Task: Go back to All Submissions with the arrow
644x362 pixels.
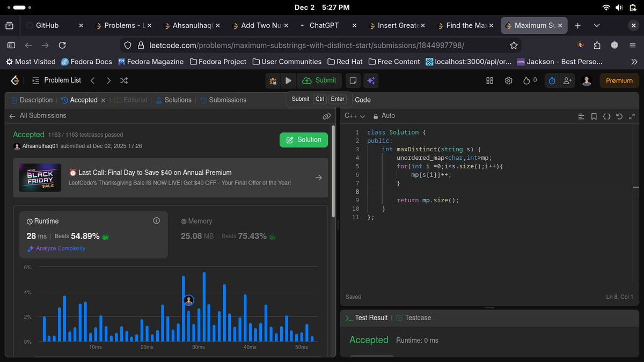Action: (x=12, y=116)
